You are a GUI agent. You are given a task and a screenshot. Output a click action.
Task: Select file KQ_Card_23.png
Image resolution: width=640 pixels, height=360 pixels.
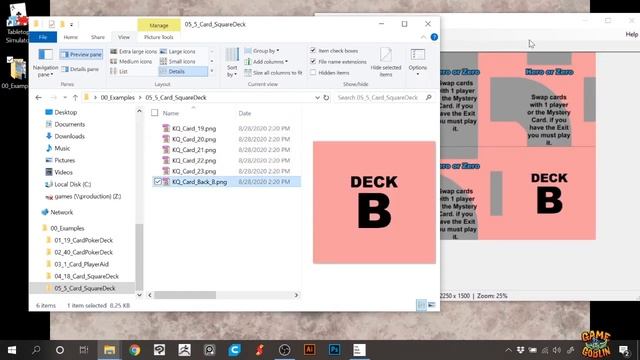[194, 171]
